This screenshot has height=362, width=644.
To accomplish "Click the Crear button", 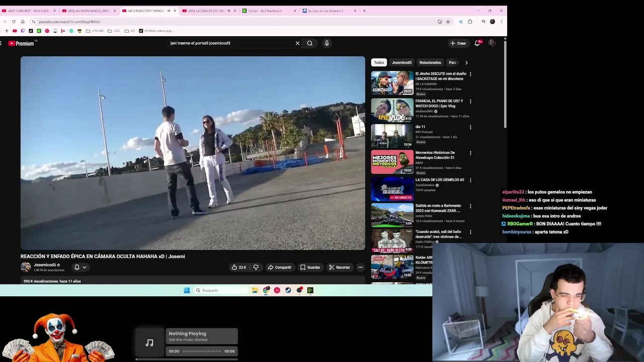I will click(458, 43).
